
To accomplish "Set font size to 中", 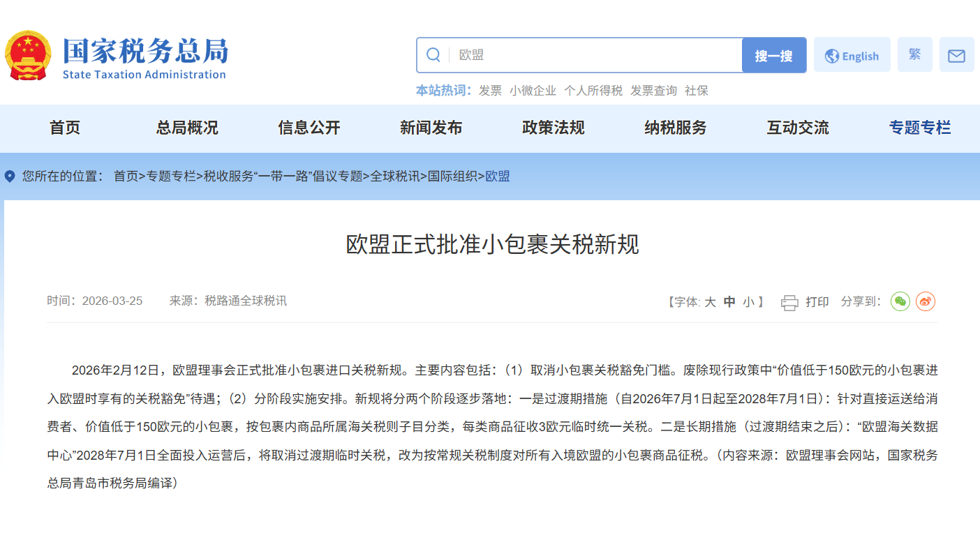I will click(x=729, y=302).
